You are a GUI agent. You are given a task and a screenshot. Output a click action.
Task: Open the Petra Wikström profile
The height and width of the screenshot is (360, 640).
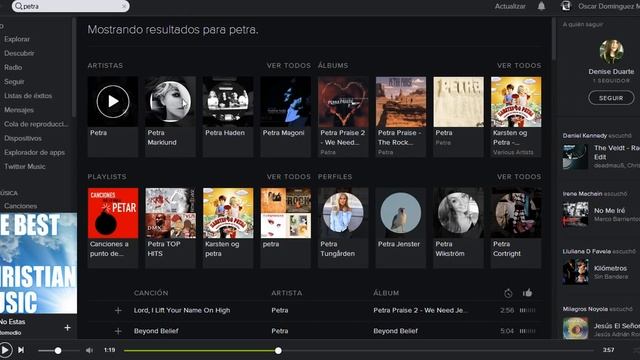tap(458, 213)
